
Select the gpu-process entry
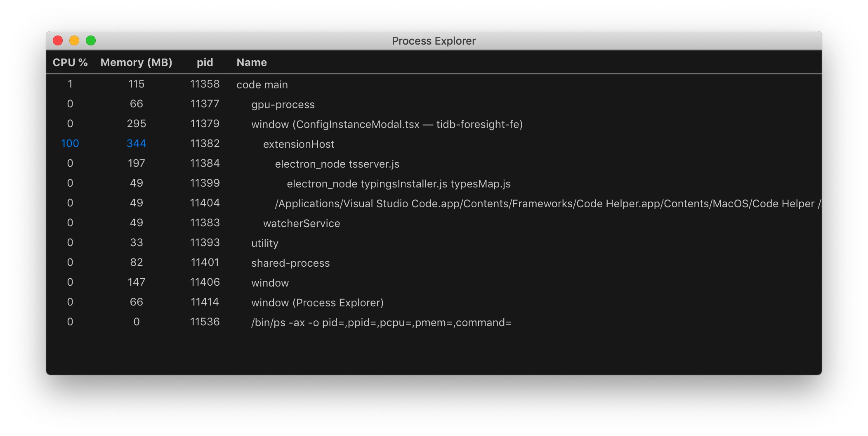283,104
